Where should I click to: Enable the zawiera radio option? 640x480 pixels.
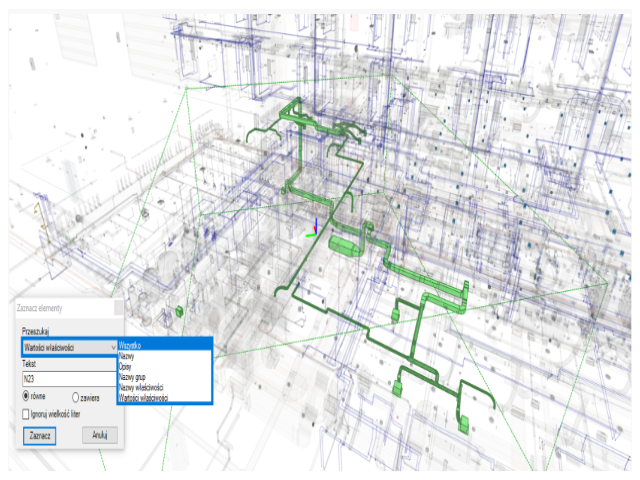point(76,397)
